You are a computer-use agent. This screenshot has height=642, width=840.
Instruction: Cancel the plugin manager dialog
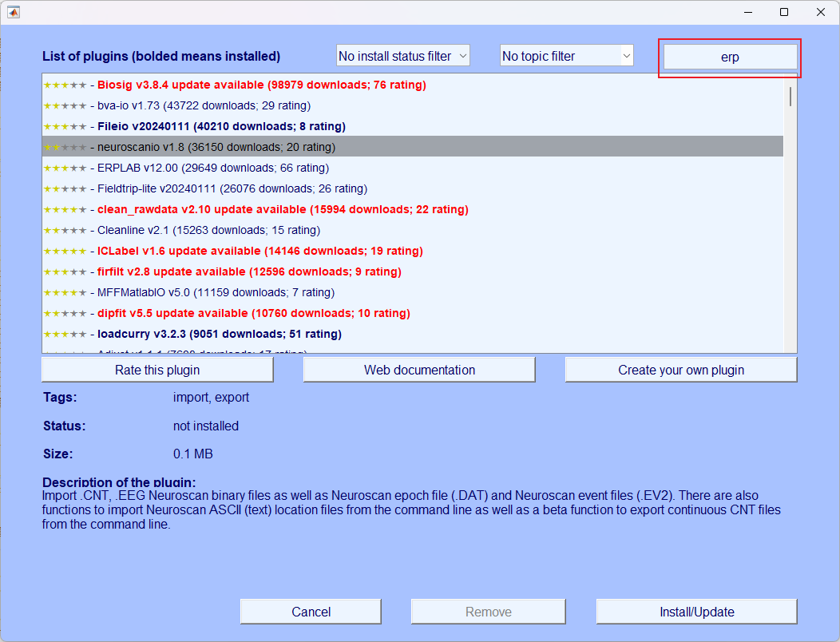click(311, 612)
